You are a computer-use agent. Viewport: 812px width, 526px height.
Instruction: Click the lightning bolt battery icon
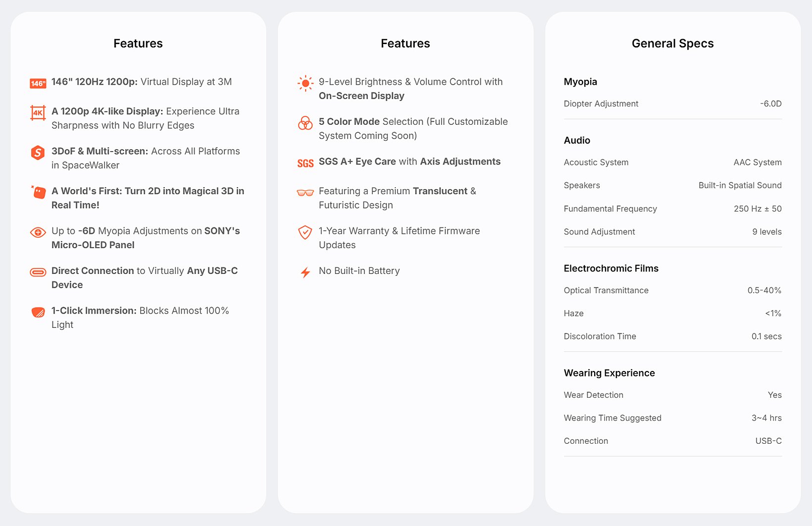[x=305, y=272]
